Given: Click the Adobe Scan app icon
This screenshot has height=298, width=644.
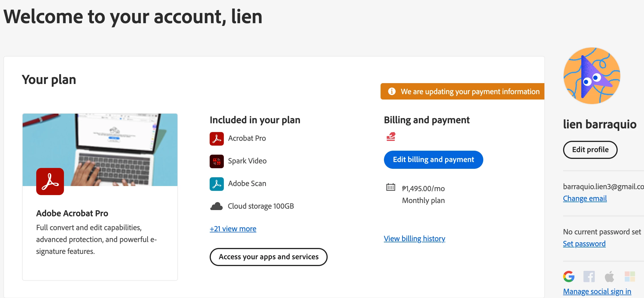Looking at the screenshot, I should [x=216, y=184].
